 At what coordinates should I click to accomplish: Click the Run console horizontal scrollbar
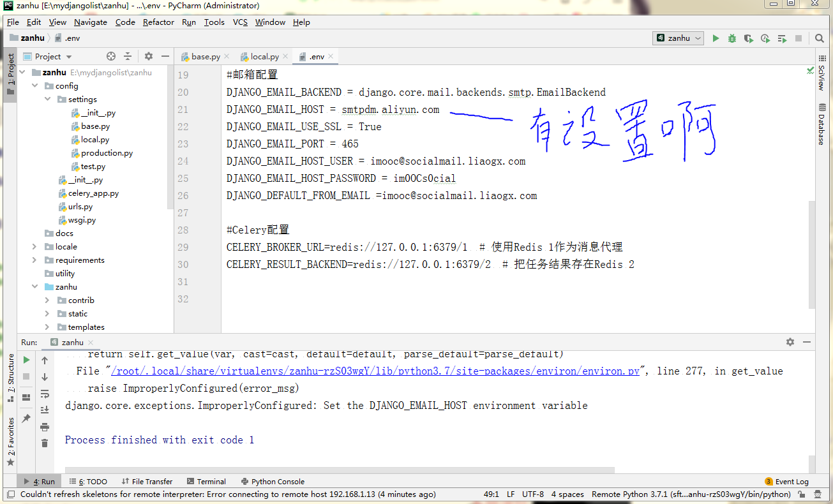[x=340, y=470]
